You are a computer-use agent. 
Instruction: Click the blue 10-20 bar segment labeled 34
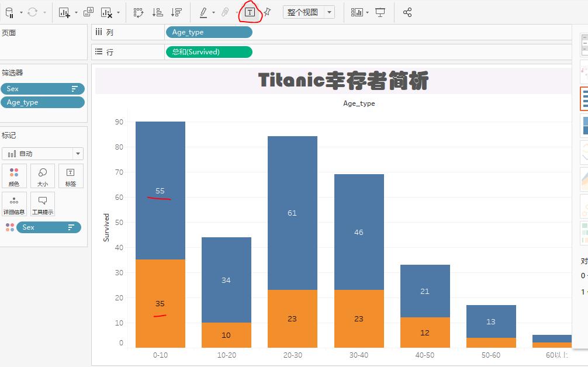pos(227,280)
